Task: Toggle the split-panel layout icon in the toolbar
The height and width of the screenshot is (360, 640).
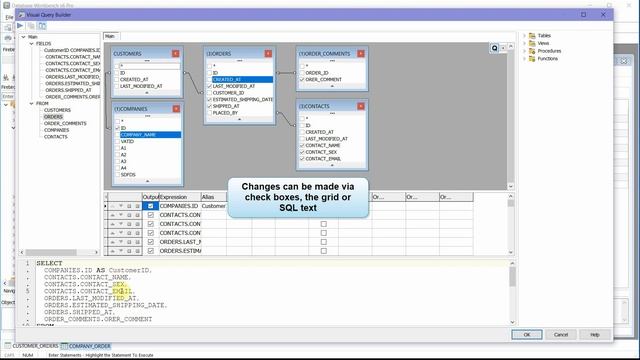Action: pos(42,26)
